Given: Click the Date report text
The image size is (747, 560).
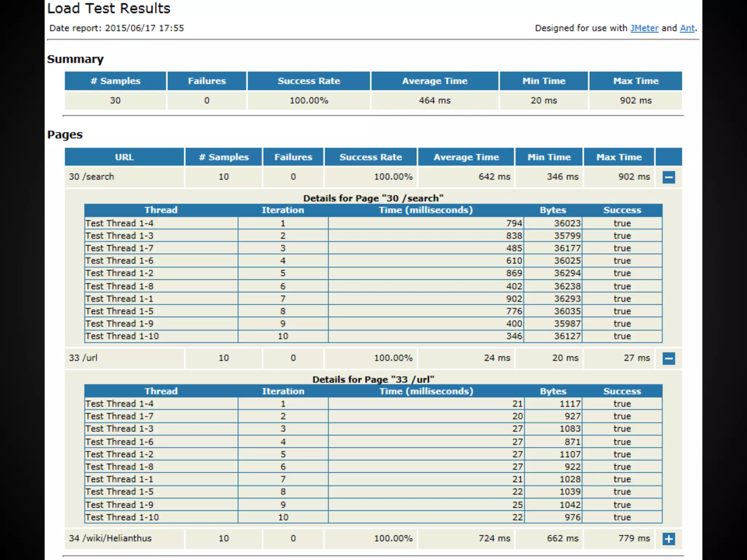Looking at the screenshot, I should (x=117, y=28).
